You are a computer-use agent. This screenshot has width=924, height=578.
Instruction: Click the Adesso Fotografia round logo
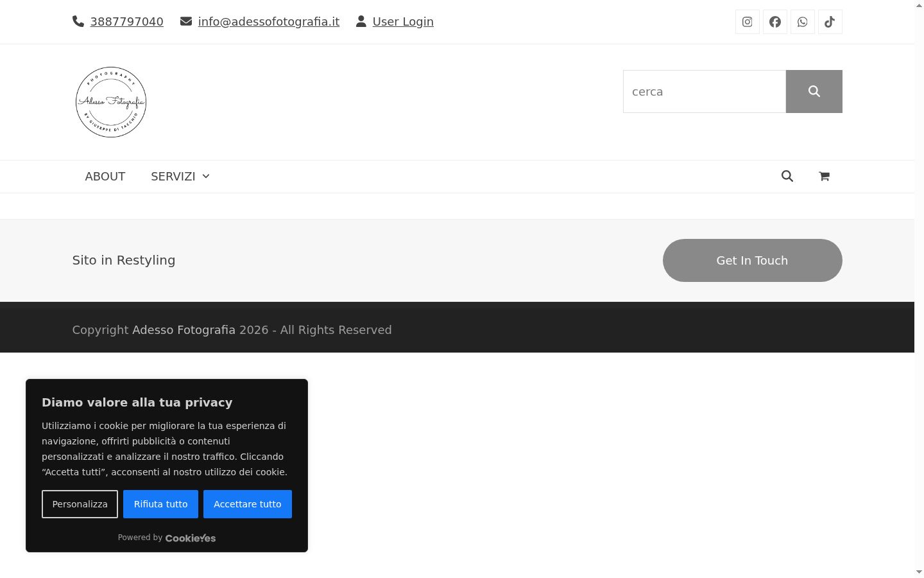point(111,102)
